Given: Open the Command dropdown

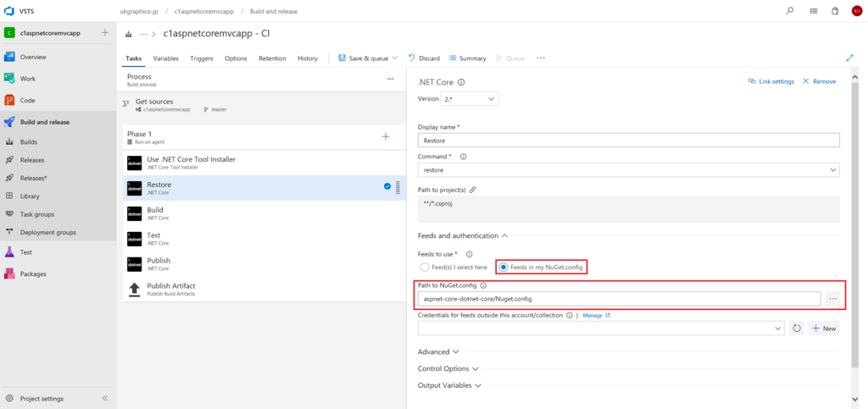Looking at the screenshot, I should pyautogui.click(x=628, y=170).
